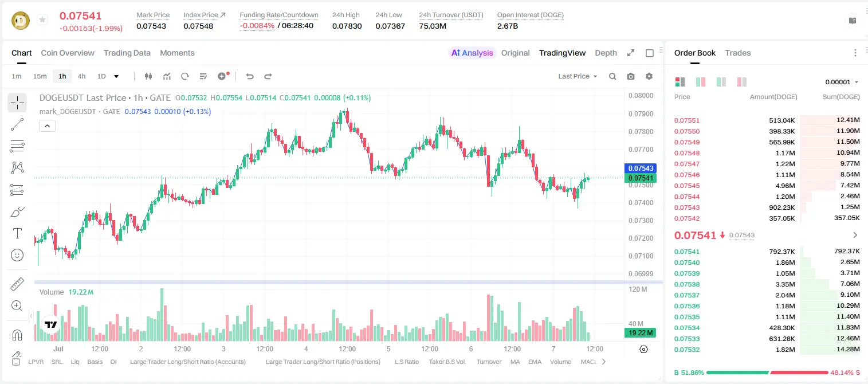Open the emoji sticker tool
The width and height of the screenshot is (868, 384).
pos(17,255)
